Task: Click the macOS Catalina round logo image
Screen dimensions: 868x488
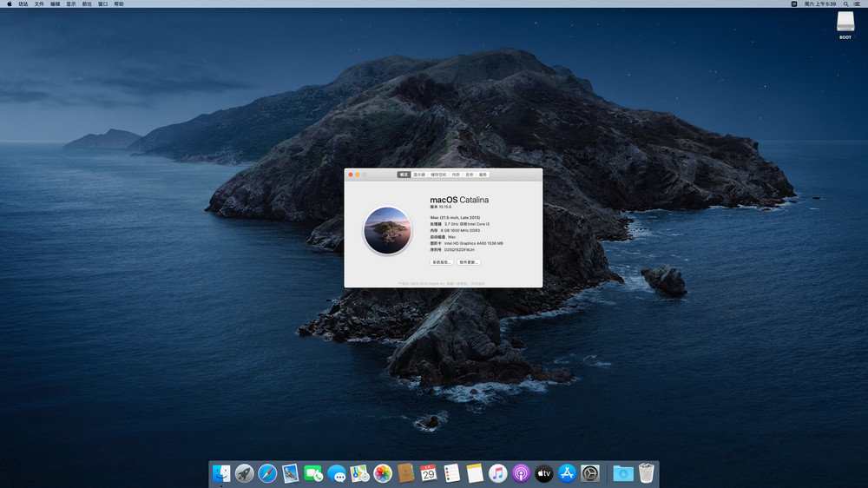Action: tap(387, 230)
